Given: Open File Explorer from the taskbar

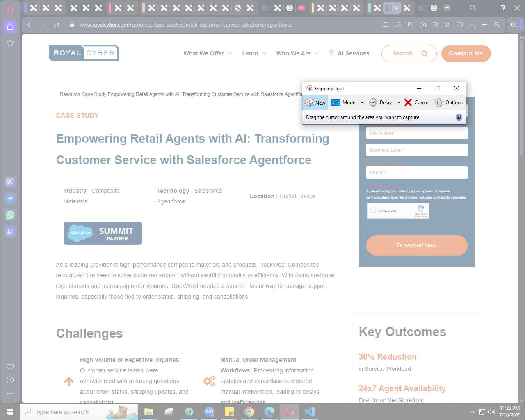Looking at the screenshot, I should click(x=148, y=412).
